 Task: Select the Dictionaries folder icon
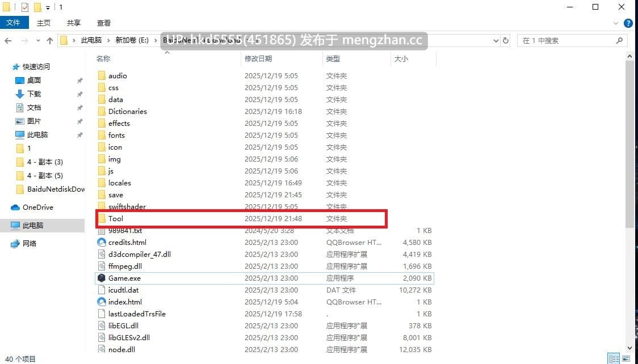point(102,111)
